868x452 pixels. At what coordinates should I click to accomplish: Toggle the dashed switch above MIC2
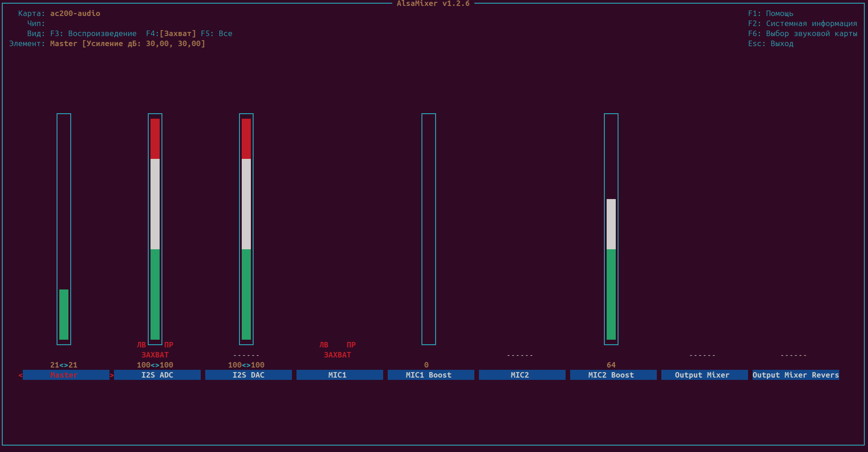(x=520, y=355)
